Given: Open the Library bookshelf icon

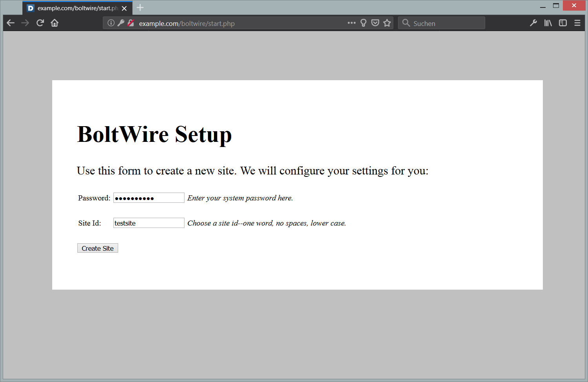Looking at the screenshot, I should pyautogui.click(x=548, y=23).
